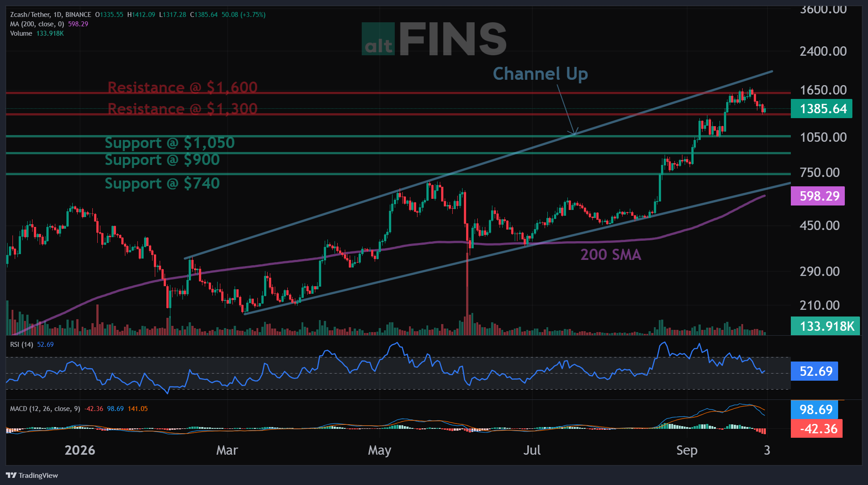The width and height of the screenshot is (868, 485).
Task: Click the Mar label on time axis
Action: click(227, 450)
